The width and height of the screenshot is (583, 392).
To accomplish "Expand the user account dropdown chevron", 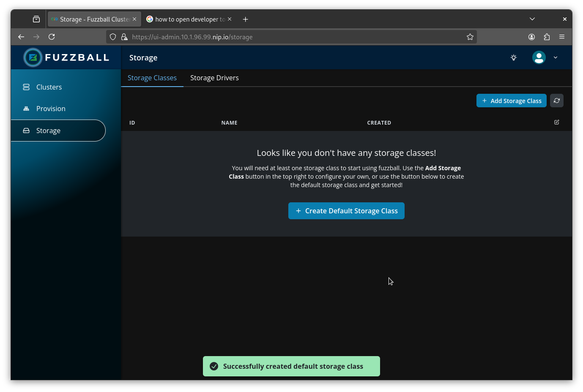I will [x=556, y=57].
